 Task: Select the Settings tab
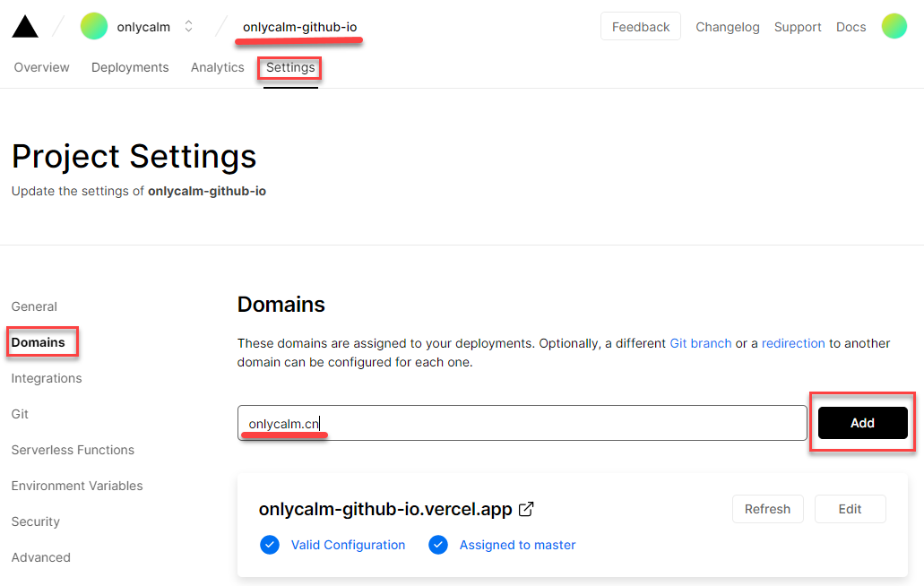tap(290, 67)
